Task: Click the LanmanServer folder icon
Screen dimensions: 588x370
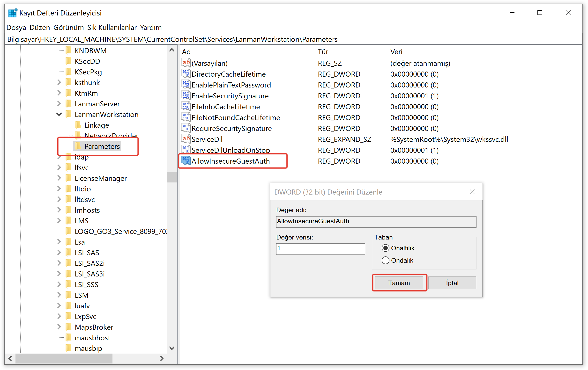Action: pyautogui.click(x=69, y=104)
